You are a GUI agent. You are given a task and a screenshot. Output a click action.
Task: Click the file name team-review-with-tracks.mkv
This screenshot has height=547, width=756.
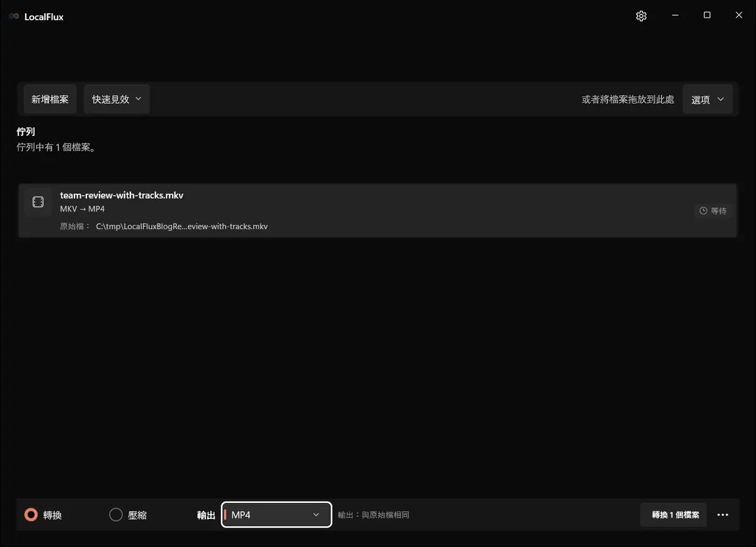click(x=122, y=195)
